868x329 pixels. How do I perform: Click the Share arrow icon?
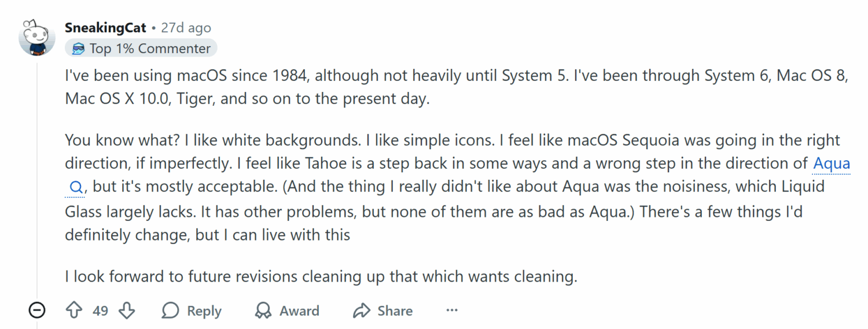point(362,310)
